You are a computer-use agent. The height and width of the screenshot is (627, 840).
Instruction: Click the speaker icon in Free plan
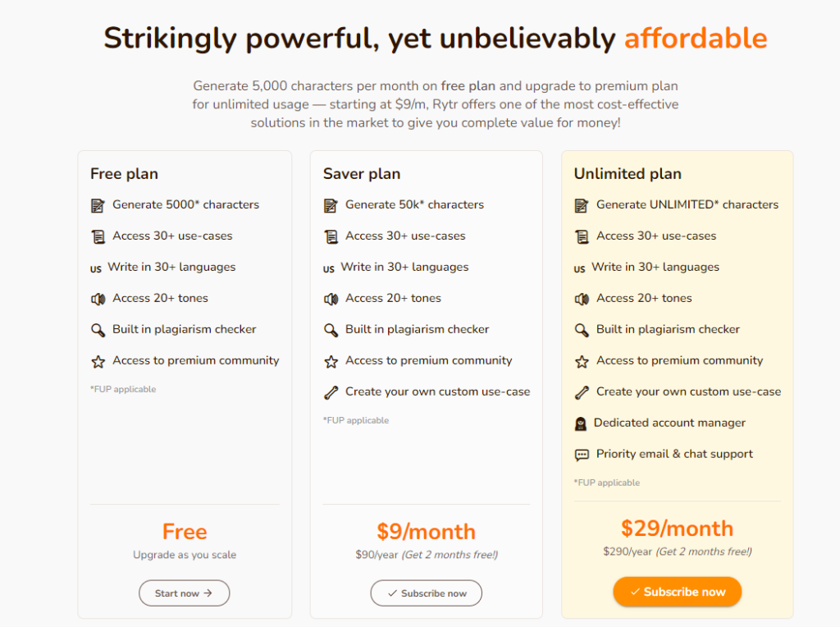(98, 299)
